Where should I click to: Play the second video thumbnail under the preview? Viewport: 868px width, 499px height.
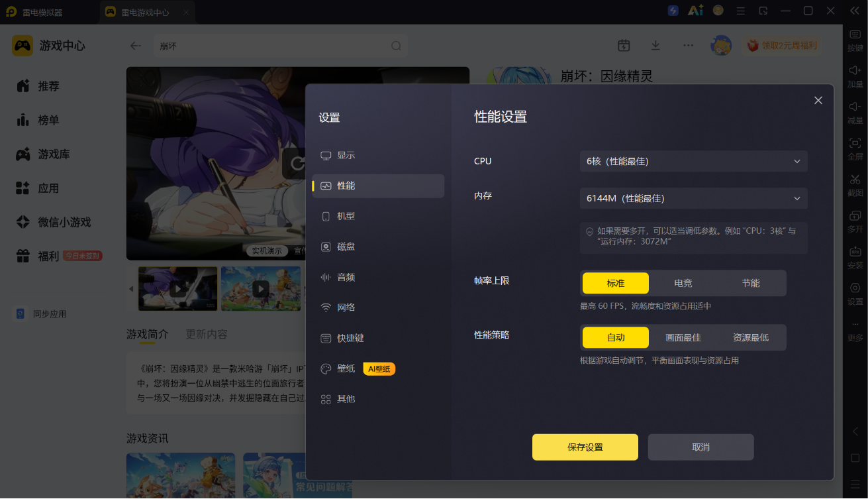261,289
